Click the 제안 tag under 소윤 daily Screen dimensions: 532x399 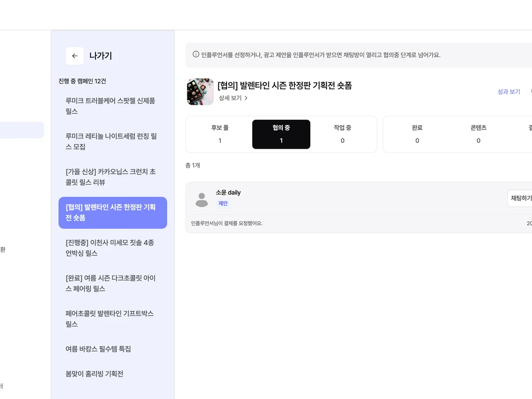223,203
